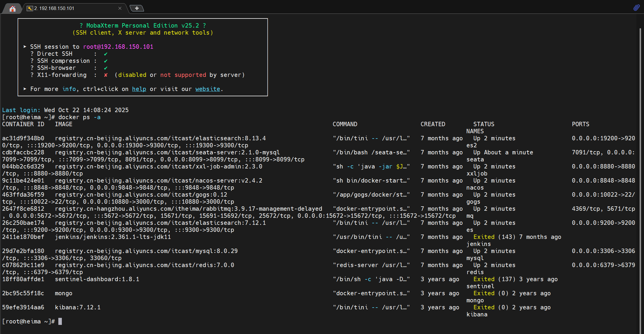Close the 192.168.150.101 session tab
The width and height of the screenshot is (644, 334).
coord(120,8)
